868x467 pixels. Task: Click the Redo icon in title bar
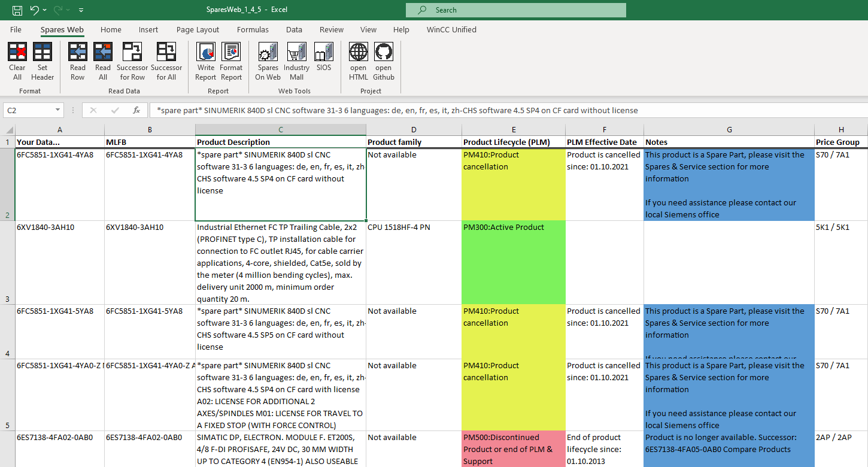point(58,10)
